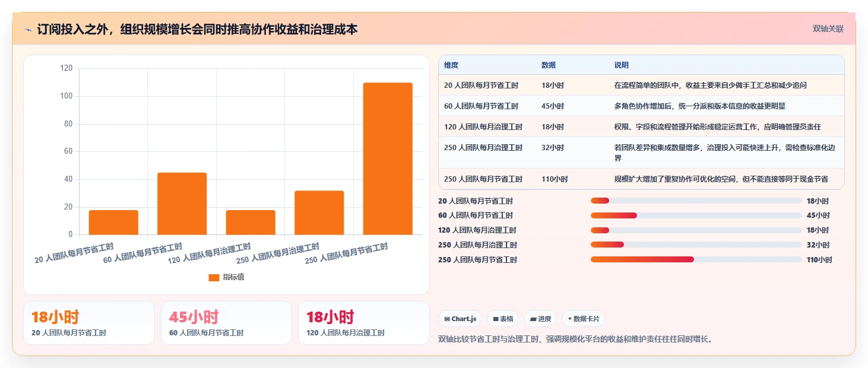Click the progress bar for 60 人团队每月节省工时
The width and height of the screenshot is (868, 368).
pyautogui.click(x=696, y=215)
